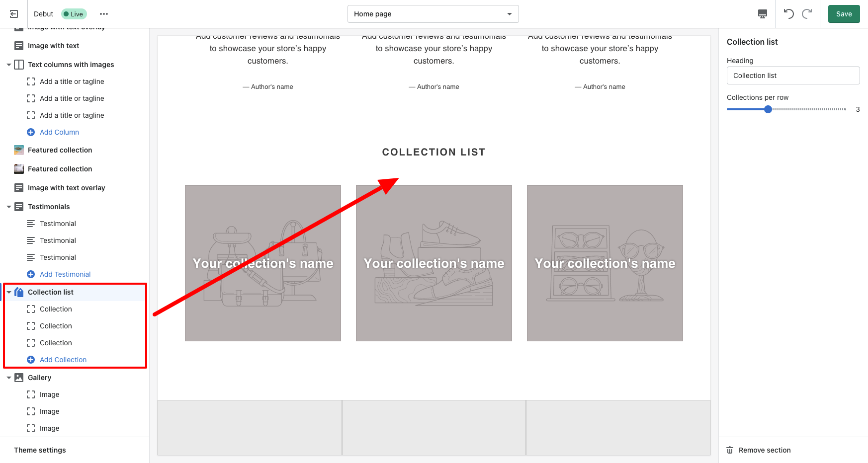Switch to desktop preview monitor icon

click(x=762, y=14)
